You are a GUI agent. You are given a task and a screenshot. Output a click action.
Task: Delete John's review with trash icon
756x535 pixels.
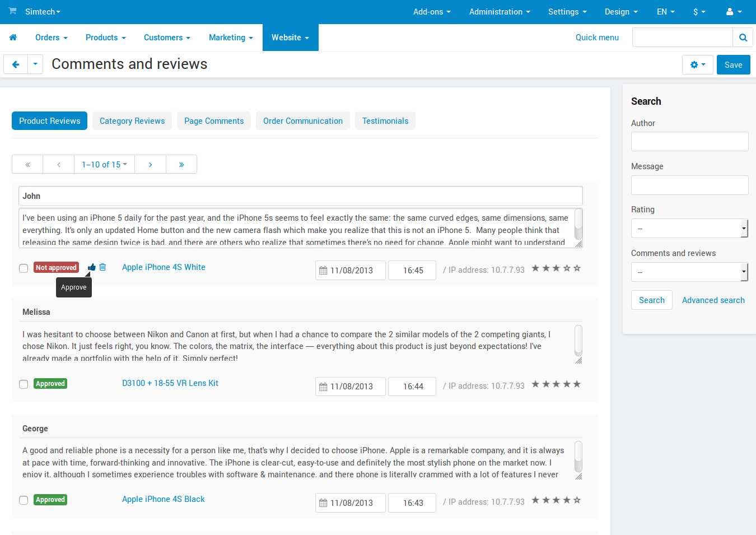point(102,267)
